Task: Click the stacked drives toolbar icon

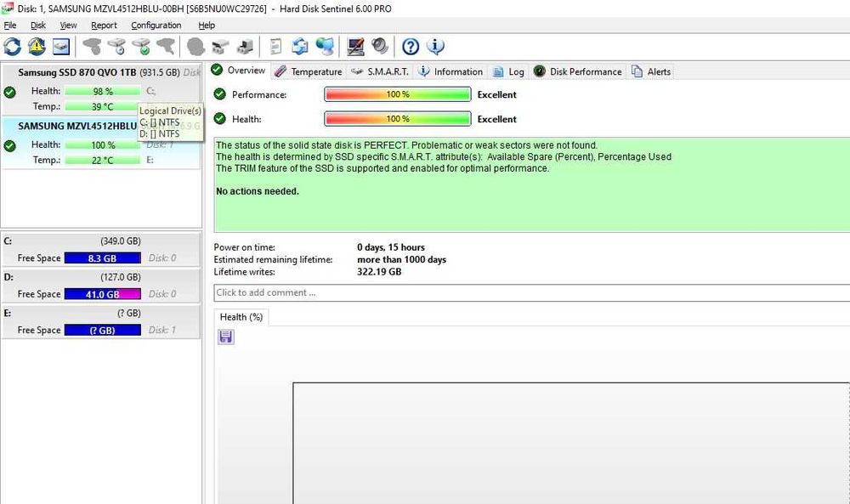Action: coord(220,47)
